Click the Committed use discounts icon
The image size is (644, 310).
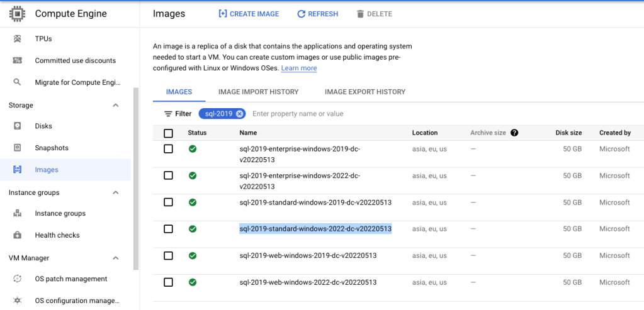[x=18, y=61]
